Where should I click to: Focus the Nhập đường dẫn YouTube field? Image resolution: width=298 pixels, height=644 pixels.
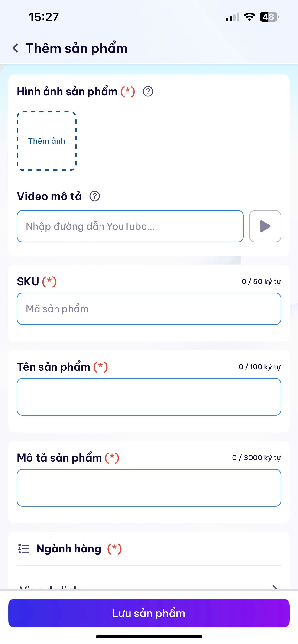(130, 226)
